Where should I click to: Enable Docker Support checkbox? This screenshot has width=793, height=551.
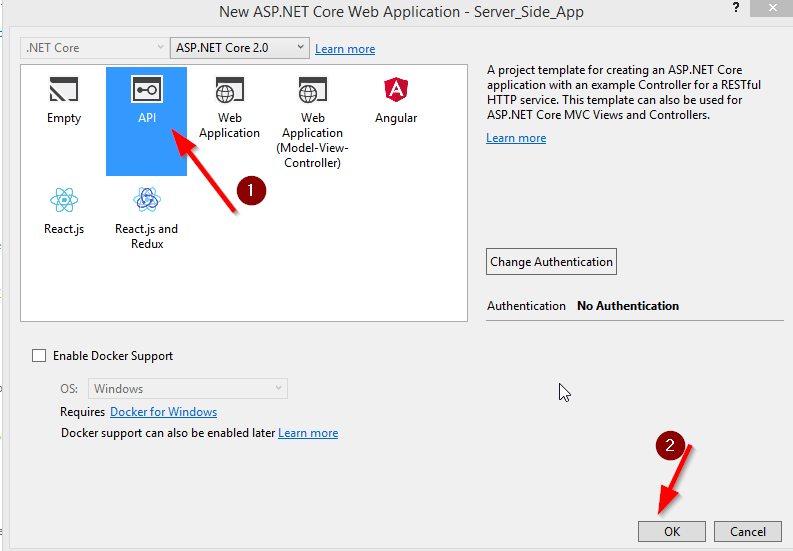click(39, 356)
